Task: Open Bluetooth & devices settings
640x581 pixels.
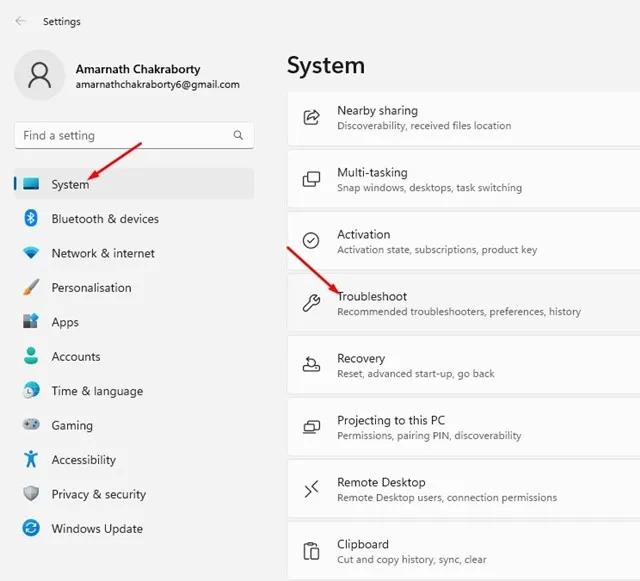Action: (134, 218)
